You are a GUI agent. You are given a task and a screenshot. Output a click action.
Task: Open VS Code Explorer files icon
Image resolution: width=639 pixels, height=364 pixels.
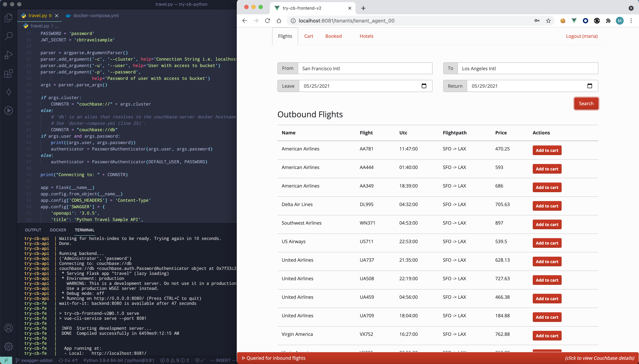click(9, 18)
